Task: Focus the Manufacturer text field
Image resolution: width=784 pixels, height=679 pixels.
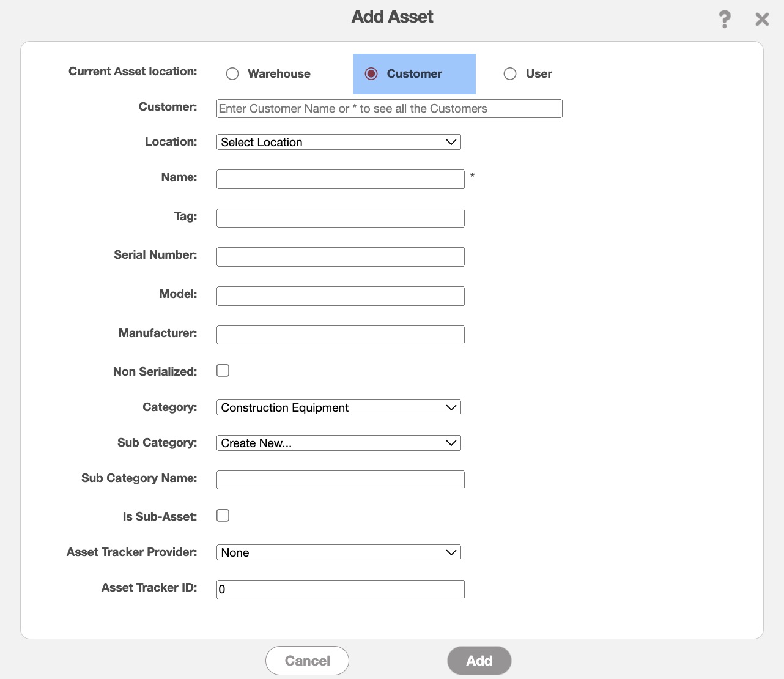Action: coord(340,335)
